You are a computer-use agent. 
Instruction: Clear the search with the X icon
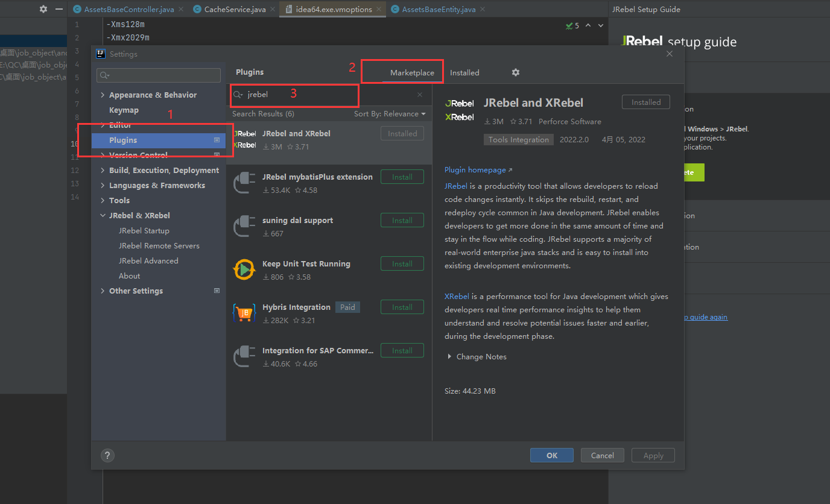point(419,95)
